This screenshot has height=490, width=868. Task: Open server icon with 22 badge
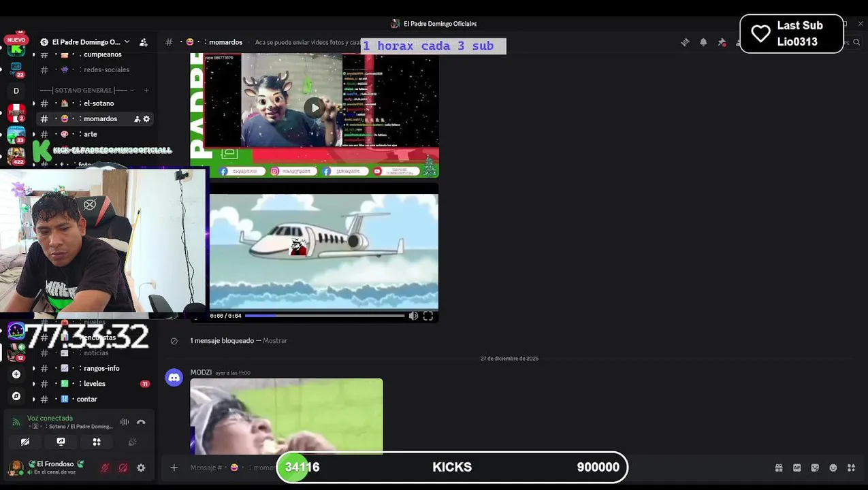coord(16,69)
